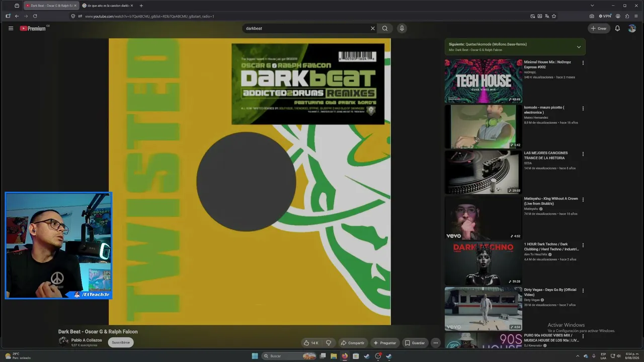Click the browser address bar URL
Screen dimensions: 644x362
[149, 16]
